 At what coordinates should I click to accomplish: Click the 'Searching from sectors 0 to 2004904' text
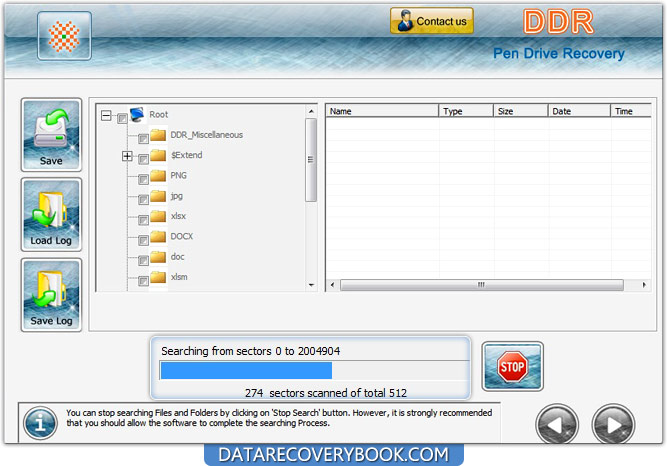(x=251, y=351)
